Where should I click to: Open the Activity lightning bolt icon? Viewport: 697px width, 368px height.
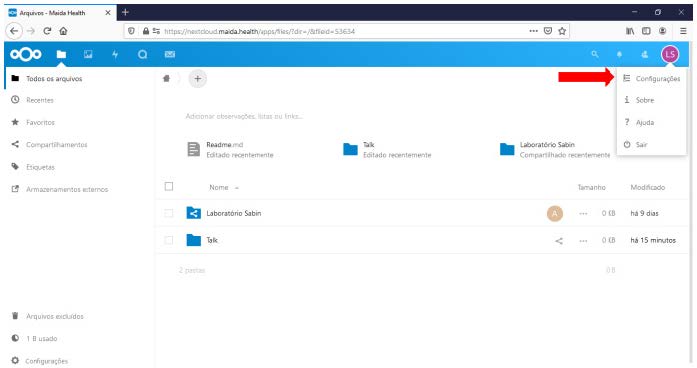click(x=115, y=54)
